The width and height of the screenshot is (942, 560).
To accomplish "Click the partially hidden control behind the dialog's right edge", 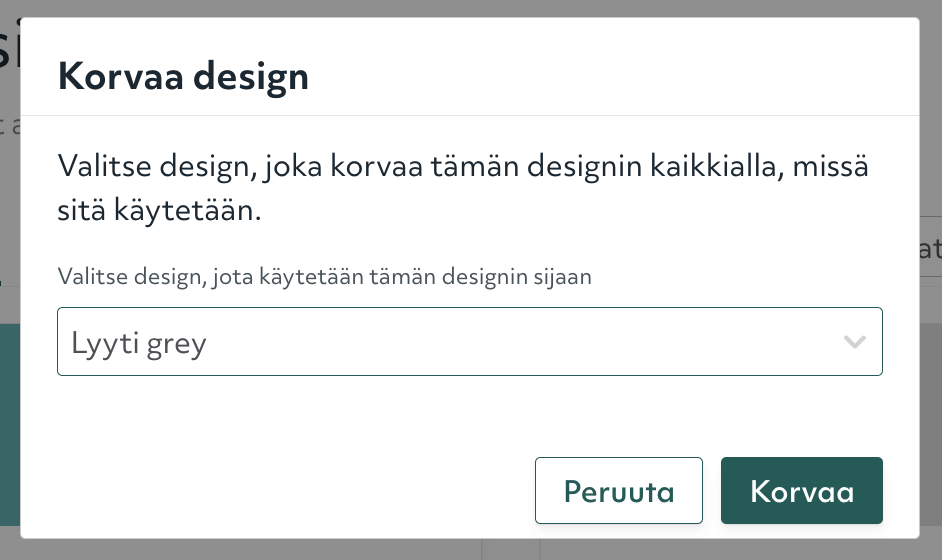I will (x=930, y=249).
